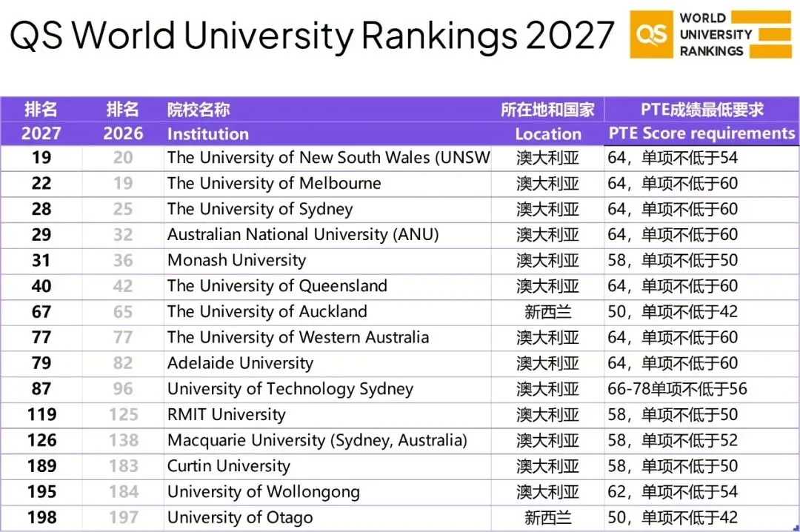The height and width of the screenshot is (532, 800).
Task: Select 2026 rank cell 138 for Macquarie
Action: click(123, 440)
